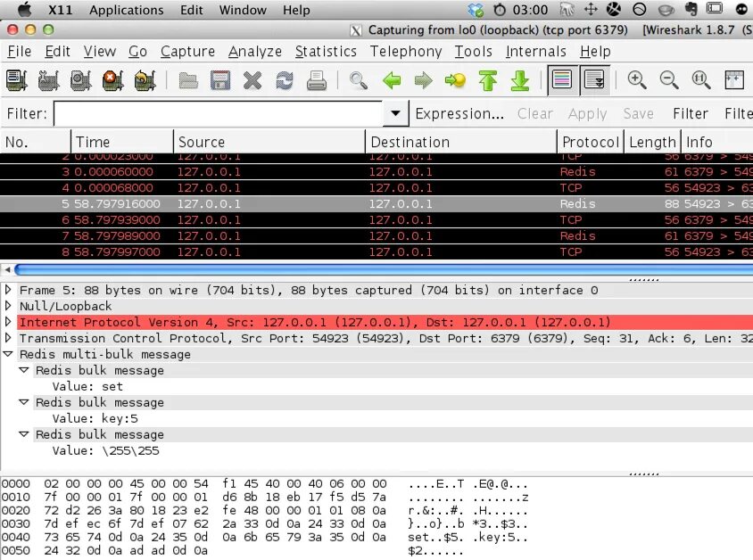The image size is (753, 560).
Task: Expand Transmission Control Protocol node
Action: (x=8, y=338)
